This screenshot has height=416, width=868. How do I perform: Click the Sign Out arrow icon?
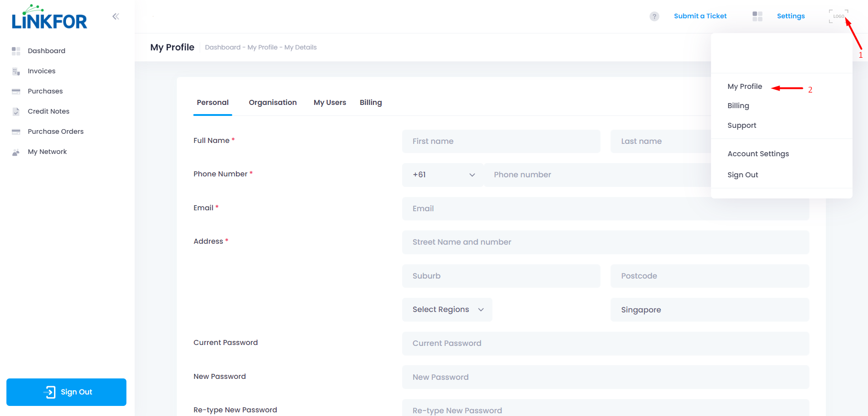[49, 392]
